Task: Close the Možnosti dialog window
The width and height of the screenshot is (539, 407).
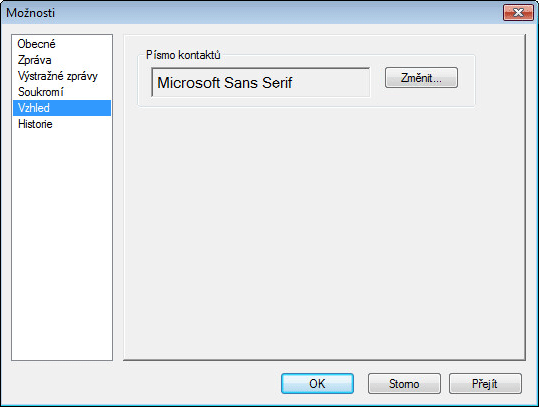Action: pyautogui.click(x=518, y=13)
